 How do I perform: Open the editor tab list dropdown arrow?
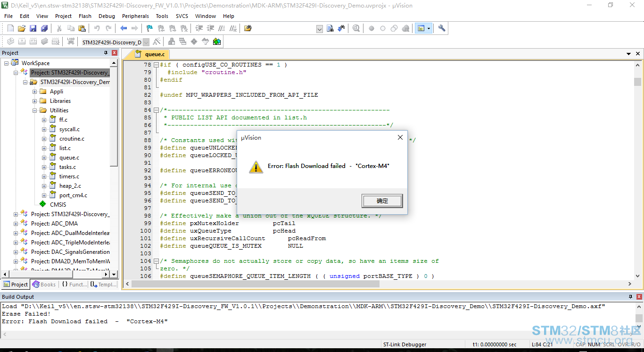point(628,55)
